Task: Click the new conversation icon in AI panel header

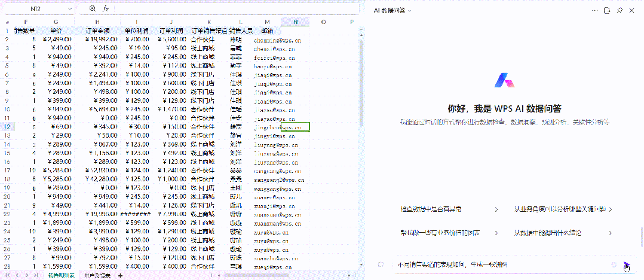Action: tap(607, 10)
